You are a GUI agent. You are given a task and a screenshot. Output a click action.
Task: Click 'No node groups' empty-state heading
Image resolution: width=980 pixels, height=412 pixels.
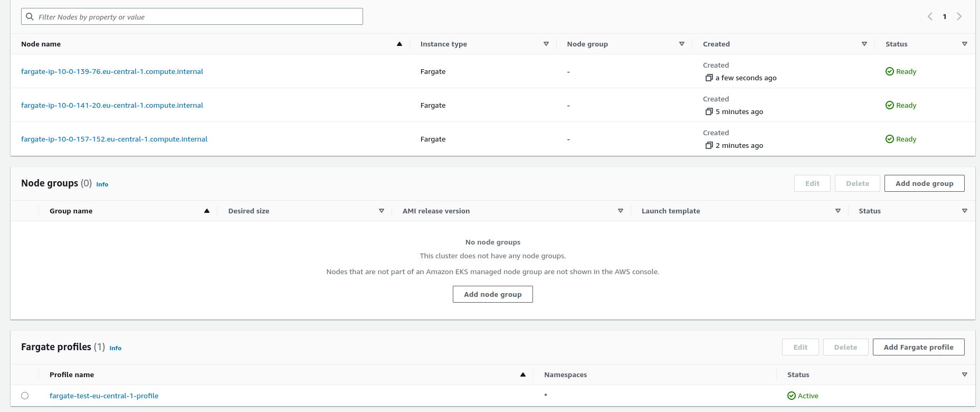(493, 242)
